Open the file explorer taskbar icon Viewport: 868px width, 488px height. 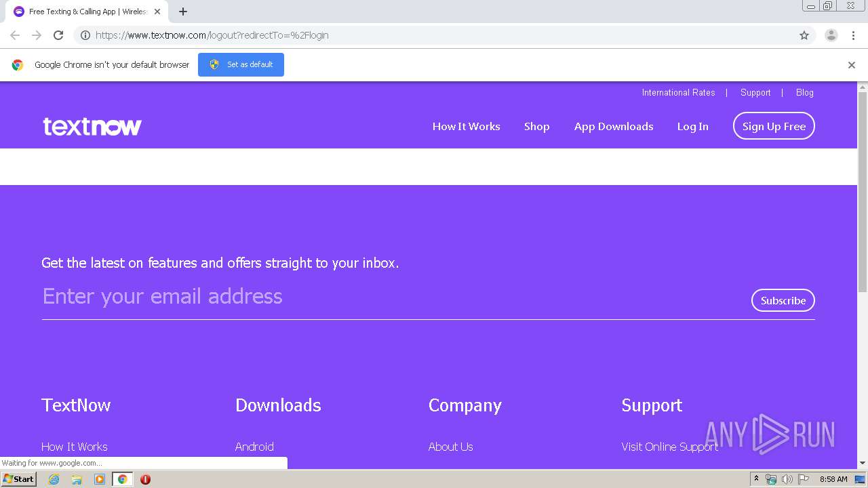click(77, 479)
